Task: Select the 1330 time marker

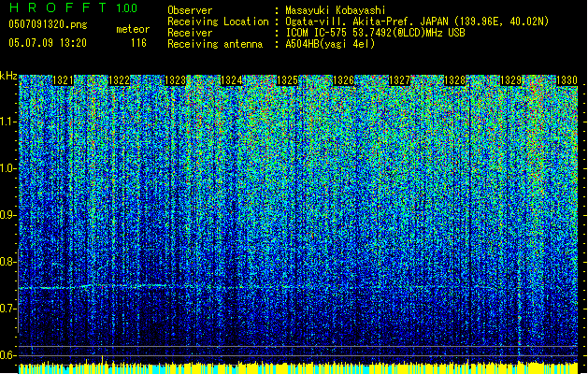Action: click(x=567, y=81)
